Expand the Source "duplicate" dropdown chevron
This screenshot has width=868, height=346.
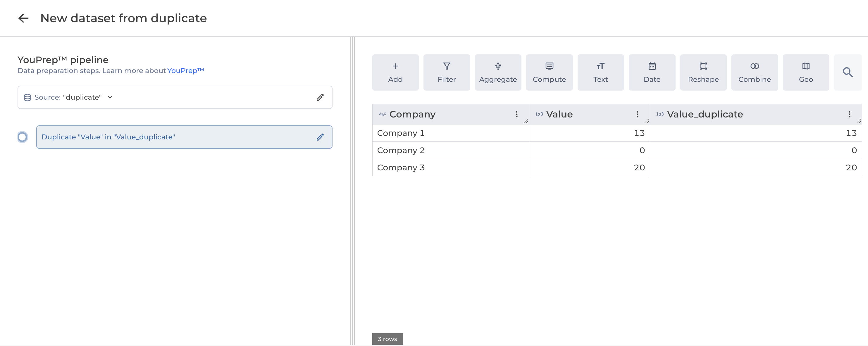coord(110,97)
